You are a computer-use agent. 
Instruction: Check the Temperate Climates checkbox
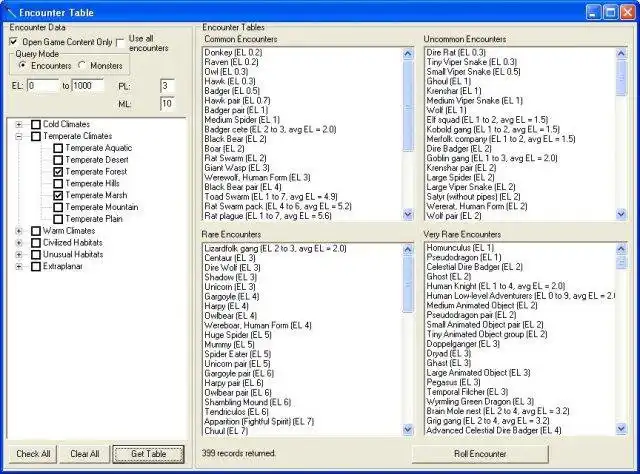(36, 136)
